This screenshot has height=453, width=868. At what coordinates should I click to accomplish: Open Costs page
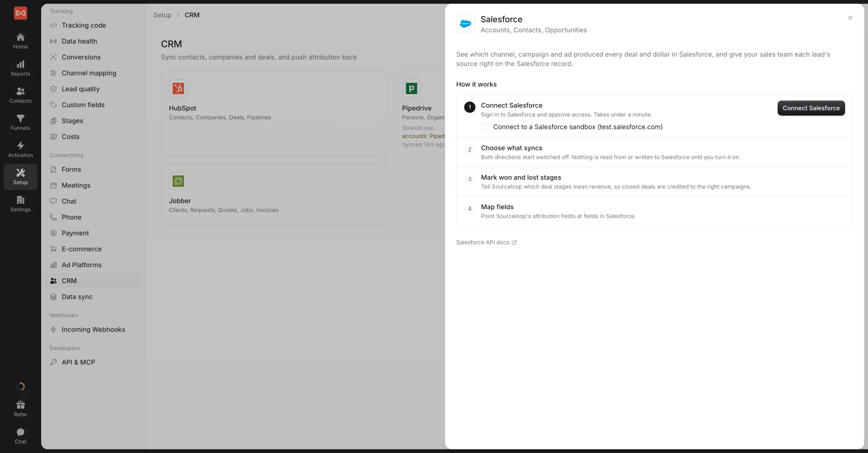pyautogui.click(x=93, y=137)
